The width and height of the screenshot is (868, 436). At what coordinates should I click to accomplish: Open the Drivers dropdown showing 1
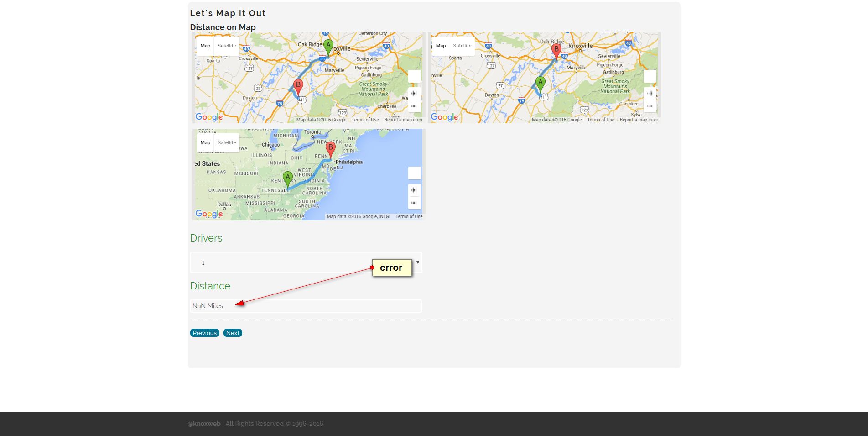[x=306, y=263]
